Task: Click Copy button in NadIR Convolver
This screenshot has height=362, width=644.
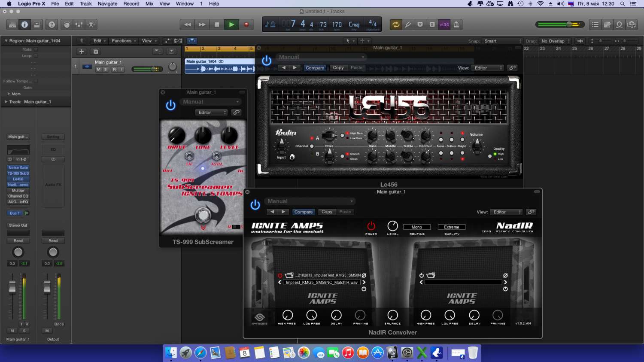Action: [x=327, y=212]
